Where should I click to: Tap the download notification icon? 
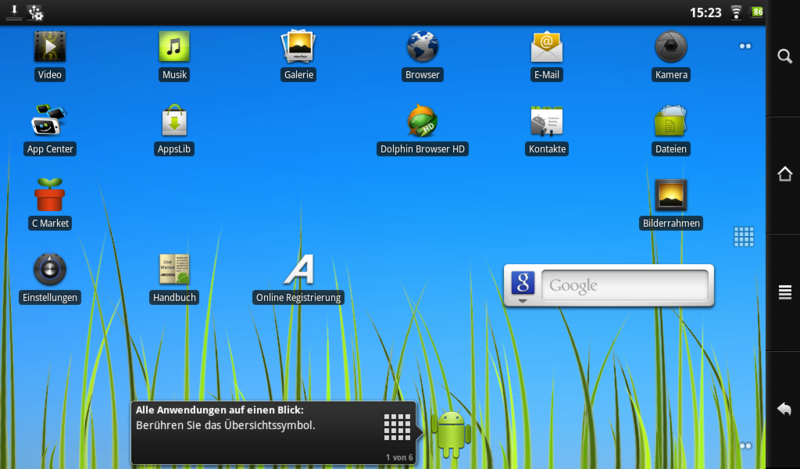point(14,13)
